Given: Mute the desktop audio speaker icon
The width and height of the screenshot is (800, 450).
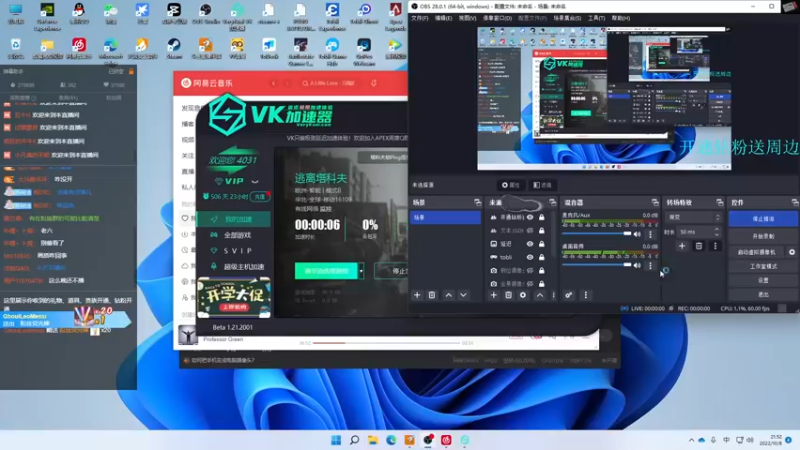Looking at the screenshot, I should [x=637, y=265].
